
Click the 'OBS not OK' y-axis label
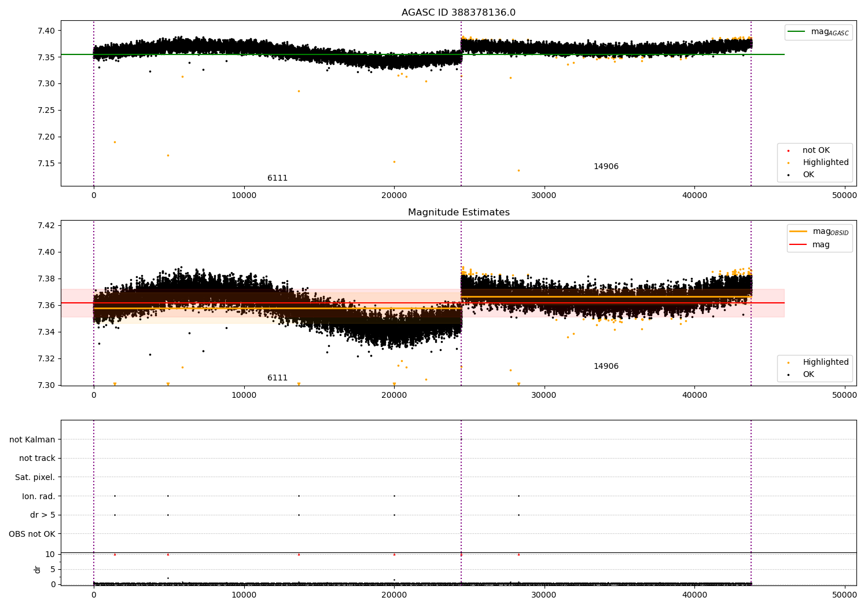click(x=32, y=534)
